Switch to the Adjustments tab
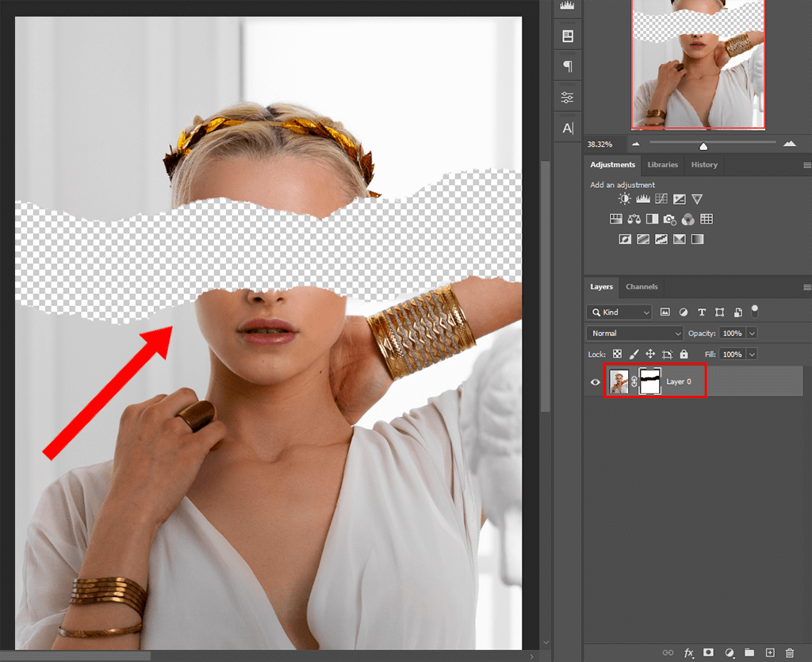 (x=613, y=165)
